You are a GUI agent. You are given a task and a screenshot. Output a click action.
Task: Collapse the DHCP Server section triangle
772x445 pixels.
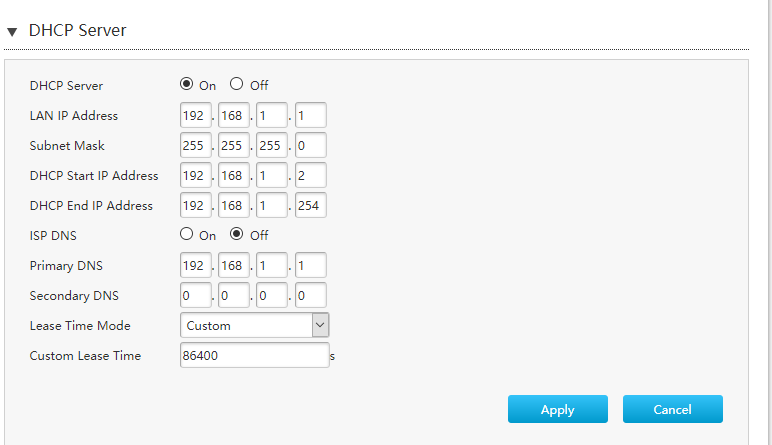tap(12, 32)
